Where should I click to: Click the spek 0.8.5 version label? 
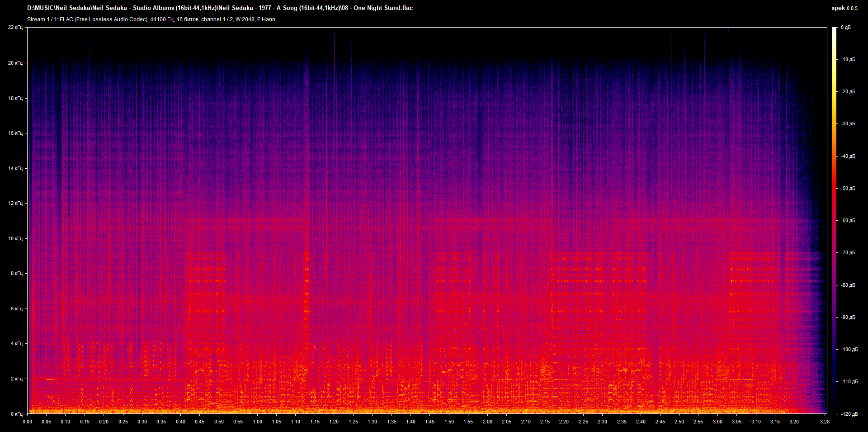[x=844, y=8]
